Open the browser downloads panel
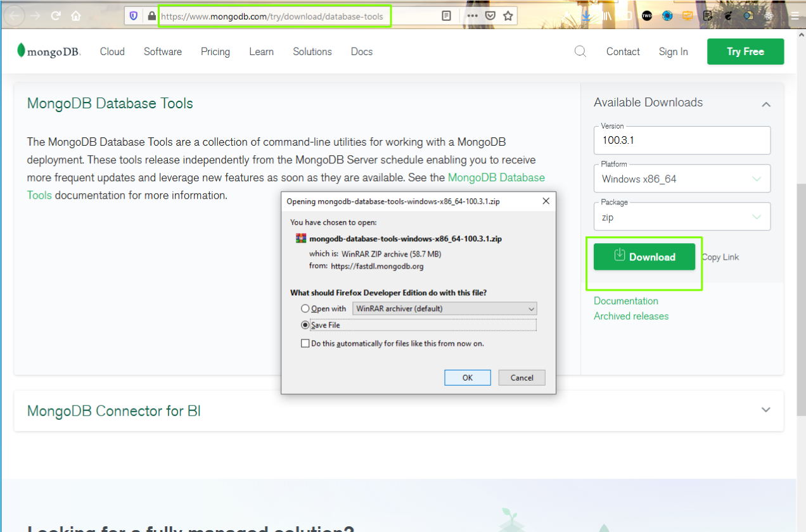The image size is (806, 532). pyautogui.click(x=587, y=16)
